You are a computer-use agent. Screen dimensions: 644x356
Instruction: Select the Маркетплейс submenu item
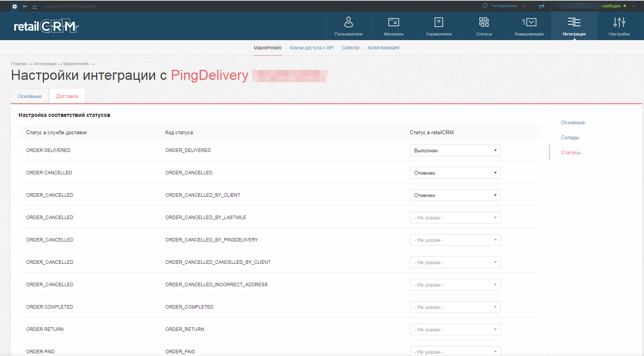pyautogui.click(x=268, y=48)
